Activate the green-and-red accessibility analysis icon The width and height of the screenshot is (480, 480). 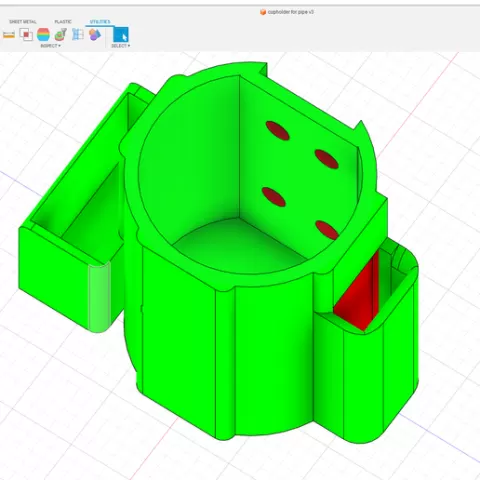click(x=61, y=34)
